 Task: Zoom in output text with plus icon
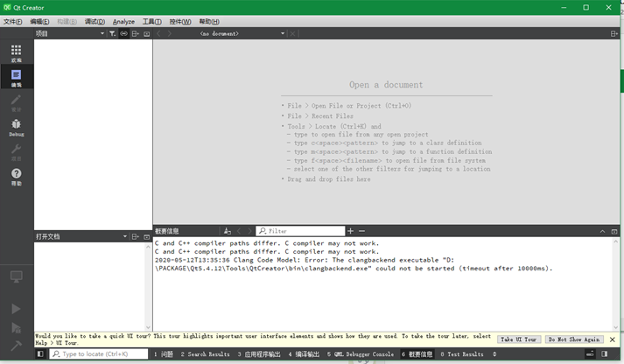click(x=350, y=231)
